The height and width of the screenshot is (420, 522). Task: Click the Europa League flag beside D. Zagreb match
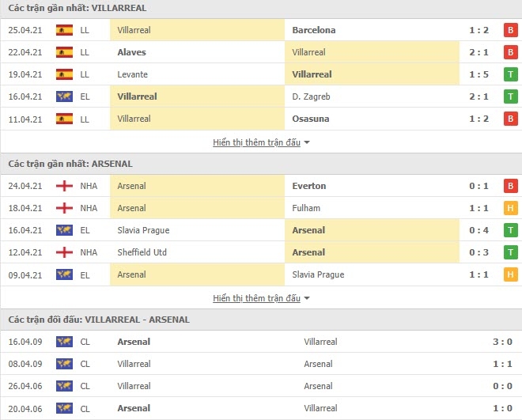tap(64, 96)
